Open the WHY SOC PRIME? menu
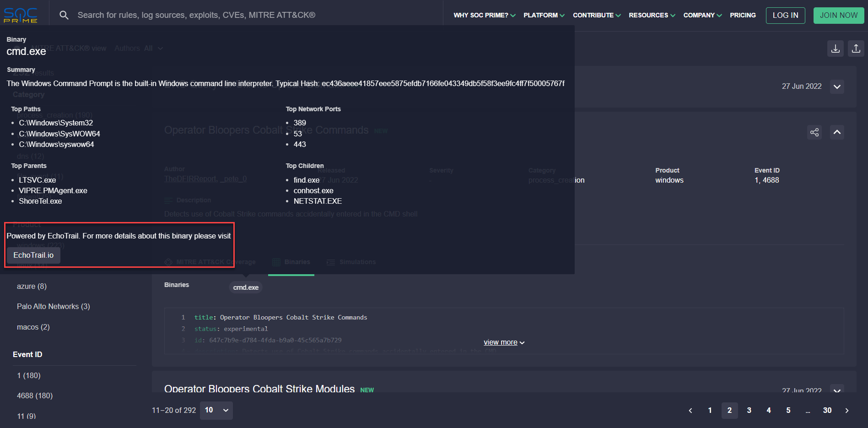Viewport: 868px width, 428px height. (x=485, y=15)
